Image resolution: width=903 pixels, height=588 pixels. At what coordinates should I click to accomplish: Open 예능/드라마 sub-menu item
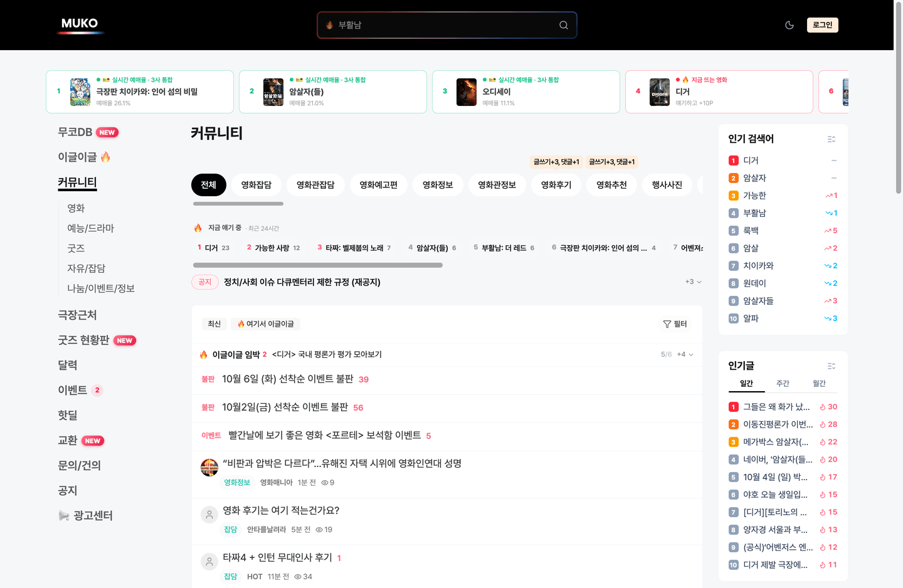coord(91,228)
